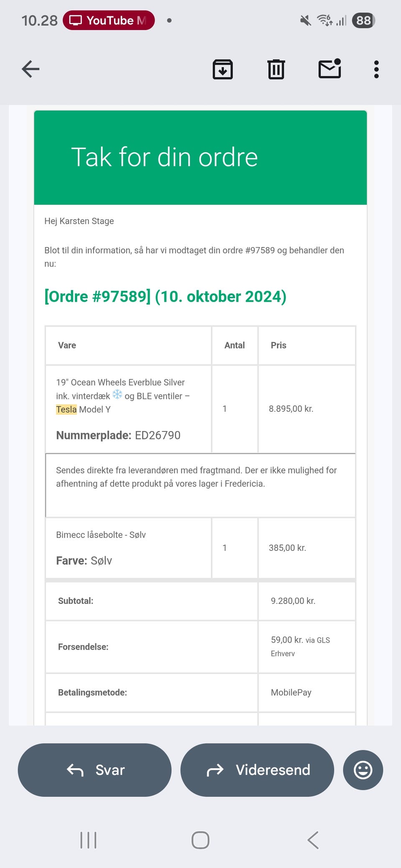Tap the highlighted word Tesla
The width and height of the screenshot is (401, 868).
coord(66,409)
